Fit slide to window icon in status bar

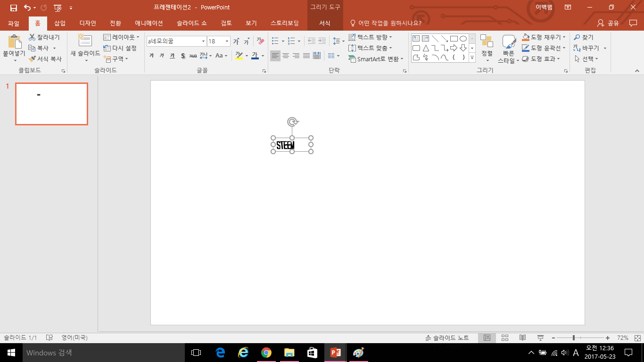(637, 338)
